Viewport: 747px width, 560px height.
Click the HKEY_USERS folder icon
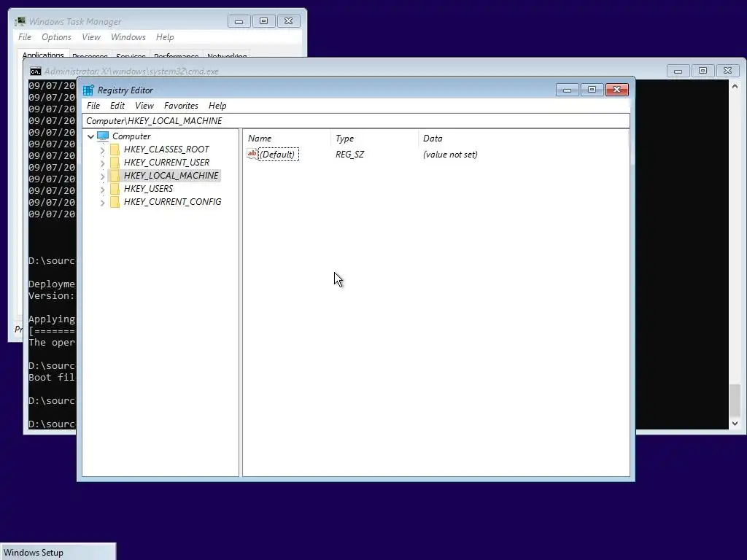pyautogui.click(x=115, y=189)
